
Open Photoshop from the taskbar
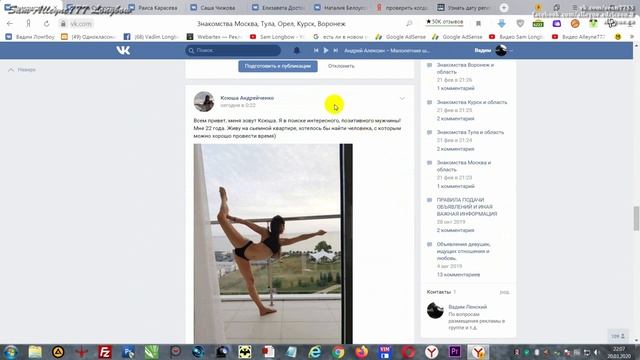pyautogui.click(x=128, y=352)
